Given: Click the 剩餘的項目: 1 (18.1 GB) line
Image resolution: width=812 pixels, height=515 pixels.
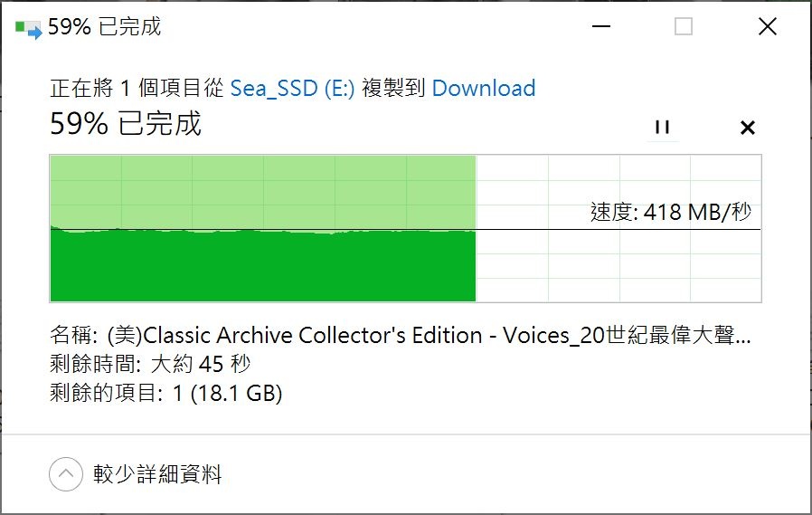Looking at the screenshot, I should pyautogui.click(x=165, y=393).
